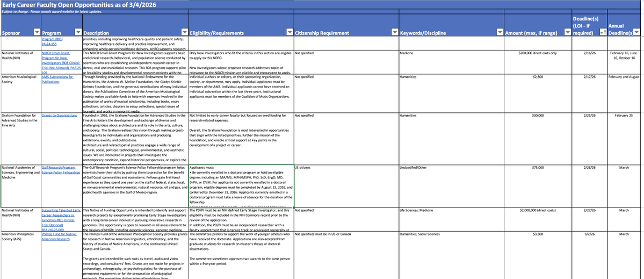The image size is (644, 279).
Task: Open the AMS Subventions for Publications link
Action: [x=57, y=79]
